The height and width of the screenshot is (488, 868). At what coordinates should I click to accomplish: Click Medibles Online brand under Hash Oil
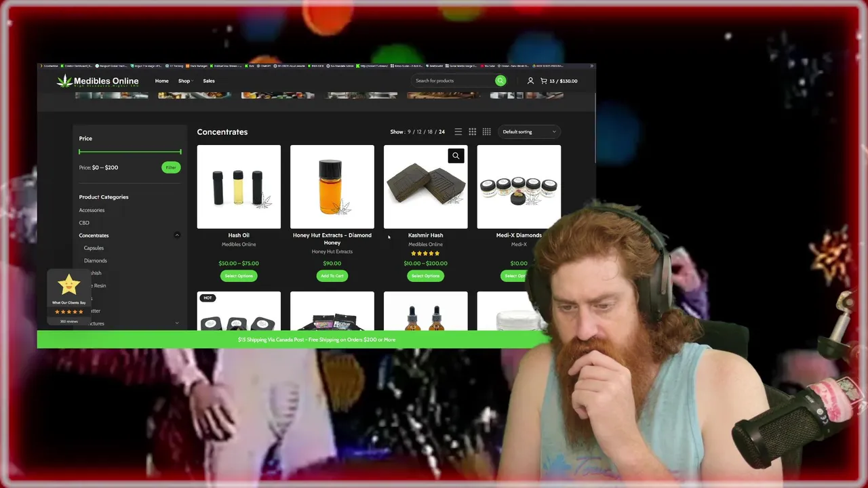[x=239, y=244]
